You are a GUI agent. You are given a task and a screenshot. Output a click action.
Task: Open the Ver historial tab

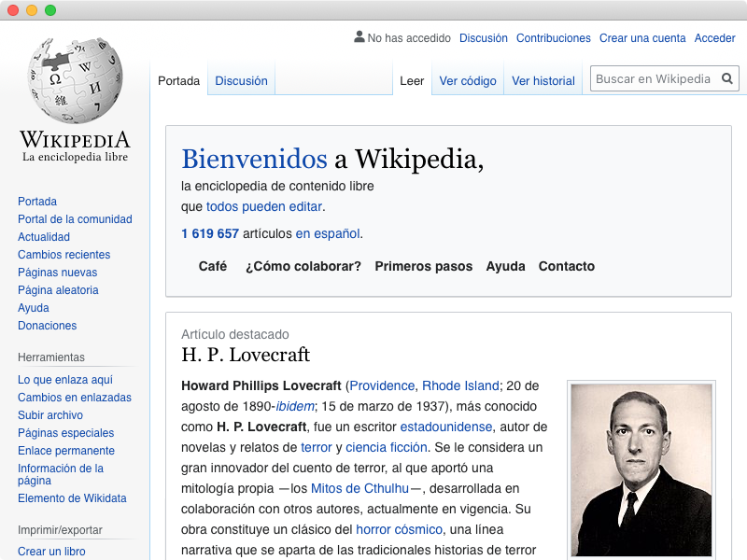543,81
